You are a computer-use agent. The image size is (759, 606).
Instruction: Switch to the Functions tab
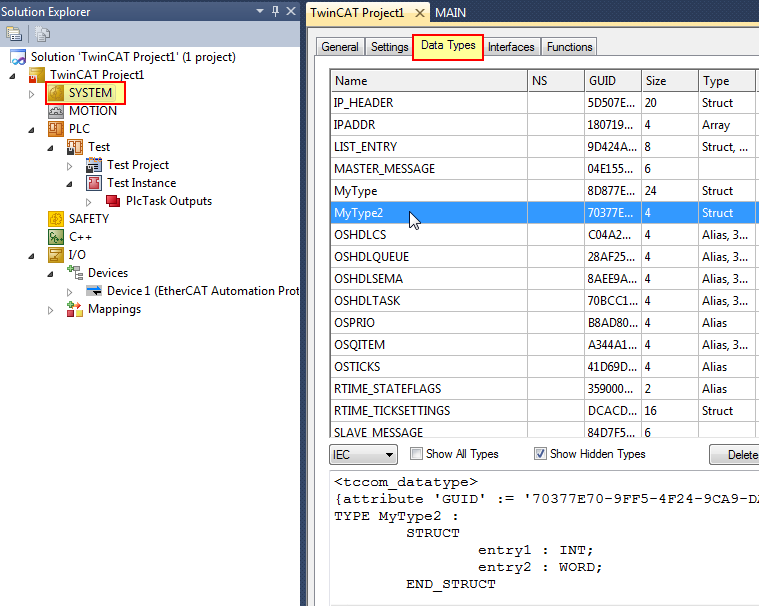click(x=570, y=47)
